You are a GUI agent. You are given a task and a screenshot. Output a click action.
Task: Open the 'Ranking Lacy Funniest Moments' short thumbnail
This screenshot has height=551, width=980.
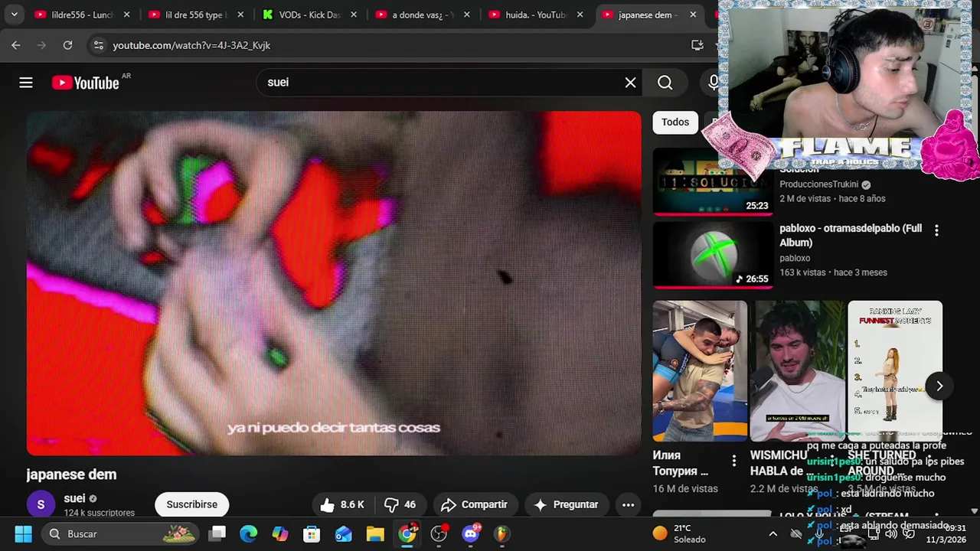pos(895,371)
